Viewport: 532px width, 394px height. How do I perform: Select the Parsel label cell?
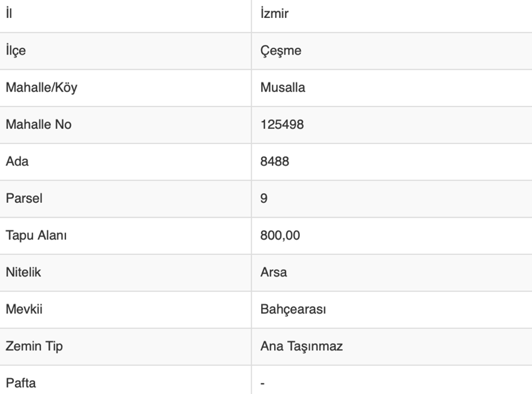pos(24,198)
